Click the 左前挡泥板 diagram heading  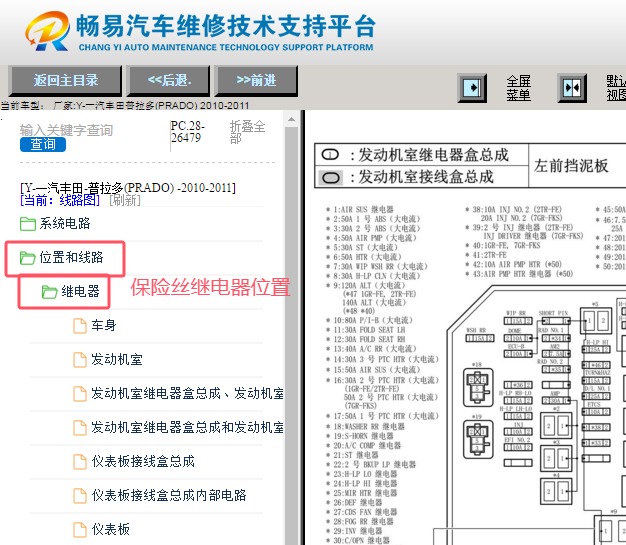pyautogui.click(x=571, y=165)
